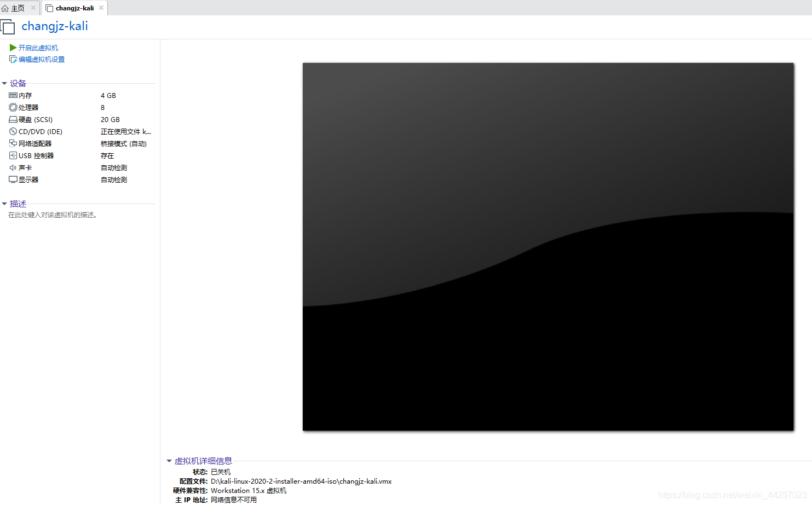Click the 4 GB memory value
The image size is (812, 505).
point(108,95)
